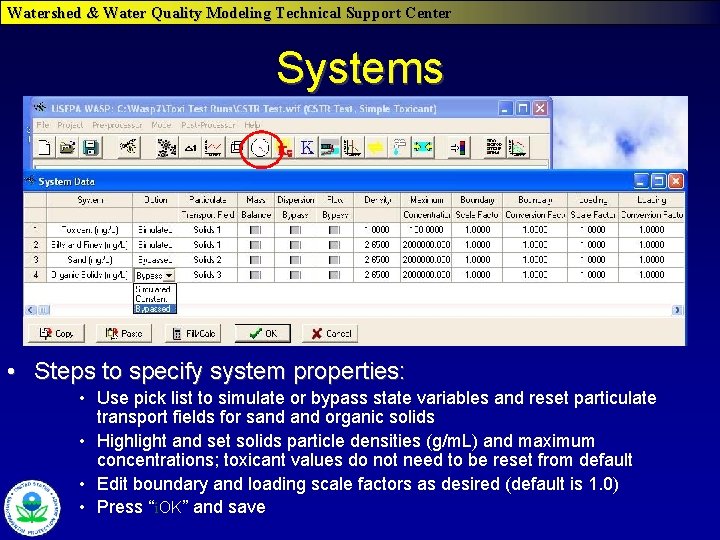Open the Exchanges green arrows icon

tap(422, 147)
